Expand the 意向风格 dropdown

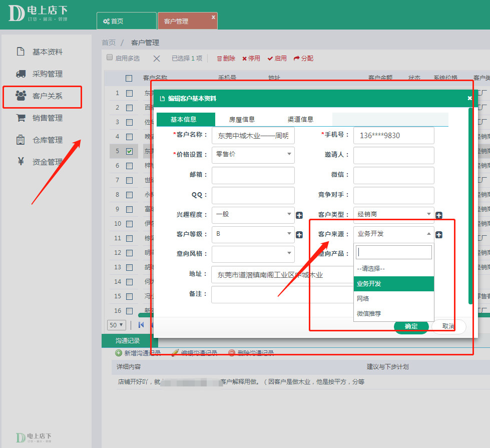click(253, 254)
